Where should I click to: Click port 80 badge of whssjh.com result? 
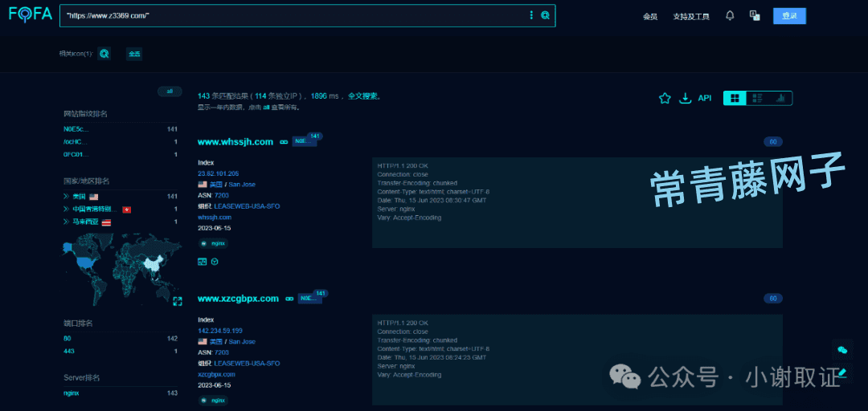pos(773,142)
